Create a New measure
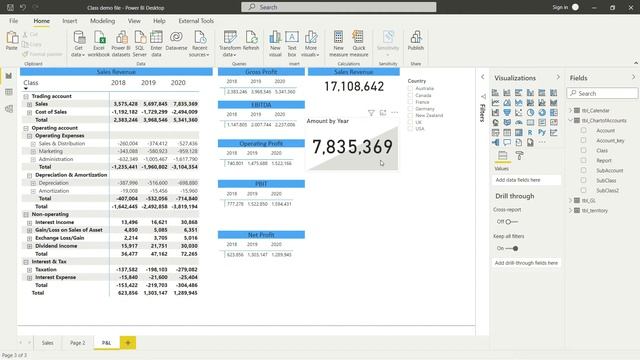The width and height of the screenshot is (640, 360). point(338,43)
